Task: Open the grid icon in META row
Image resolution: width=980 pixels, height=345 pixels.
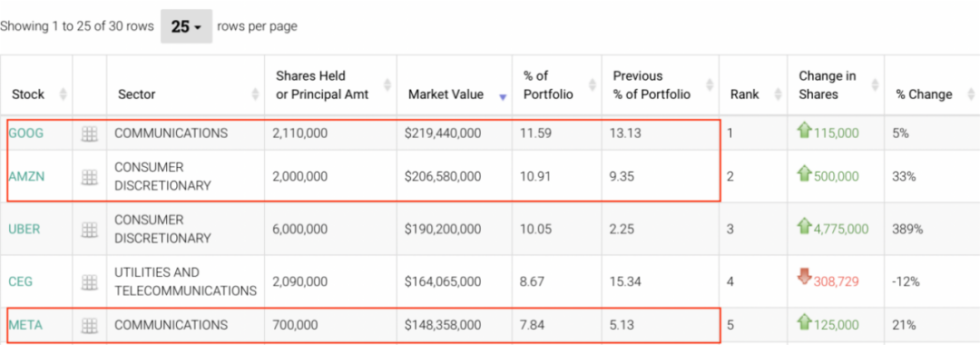Action: click(x=90, y=325)
